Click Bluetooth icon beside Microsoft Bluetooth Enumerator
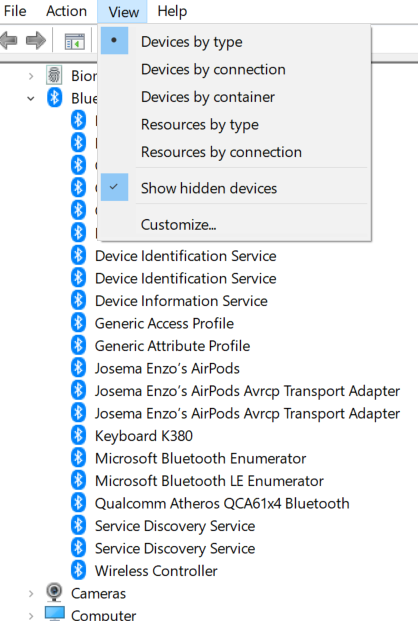 tap(78, 458)
